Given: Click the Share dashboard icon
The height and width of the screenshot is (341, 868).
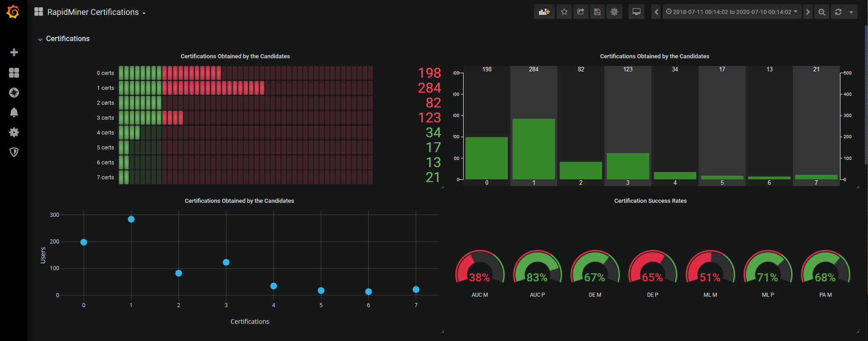Looking at the screenshot, I should tap(581, 12).
